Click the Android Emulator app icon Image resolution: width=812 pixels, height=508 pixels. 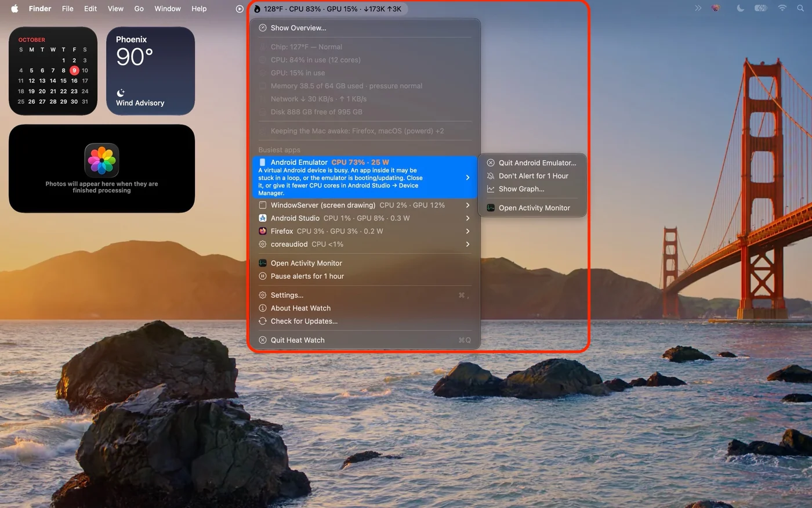click(262, 163)
